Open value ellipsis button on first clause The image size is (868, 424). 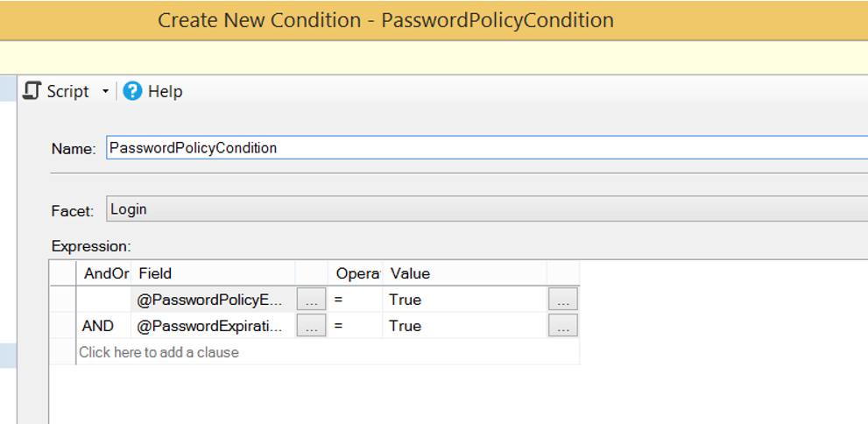pos(563,300)
